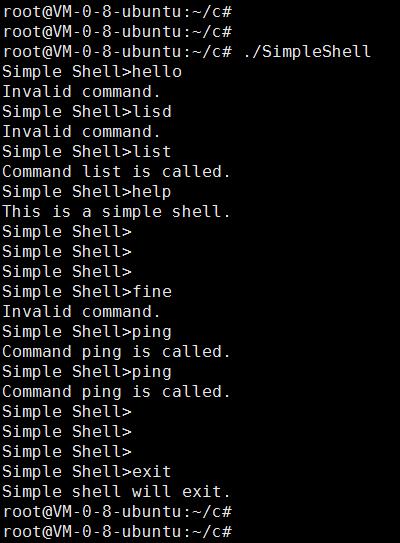Click the first 'ping' command entry
This screenshot has width=400, height=543.
click(152, 332)
